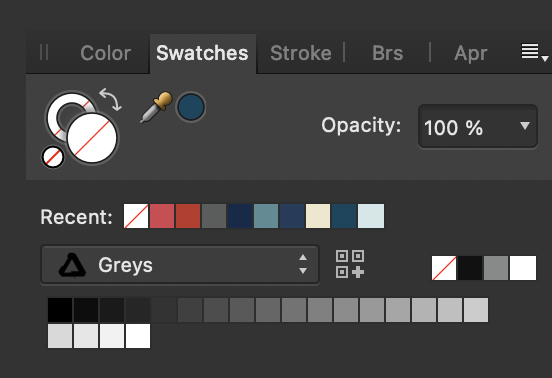This screenshot has height=378, width=552.
Task: Choose the recent muted teal swatch
Action: click(x=266, y=216)
